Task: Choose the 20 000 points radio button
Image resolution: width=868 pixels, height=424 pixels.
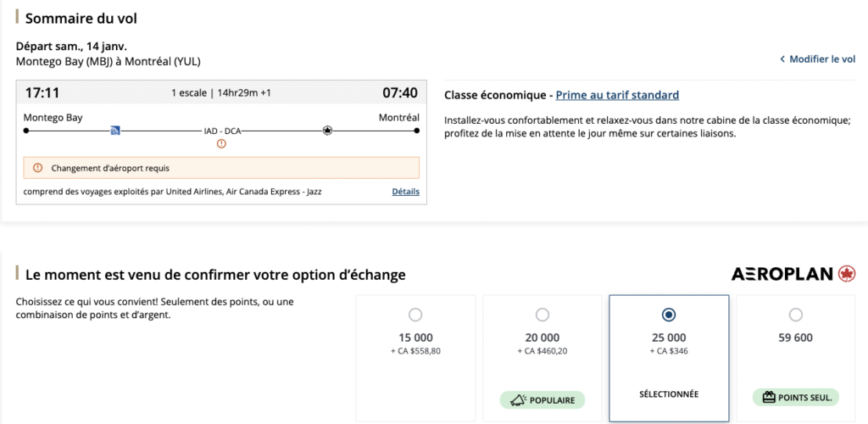Action: 542,315
